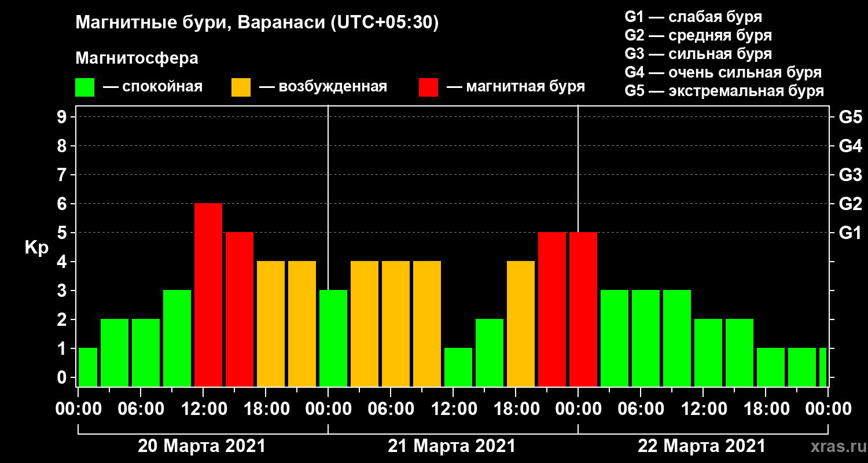Click the yellow bar starting 18:00 on 20 Марта

point(271,324)
